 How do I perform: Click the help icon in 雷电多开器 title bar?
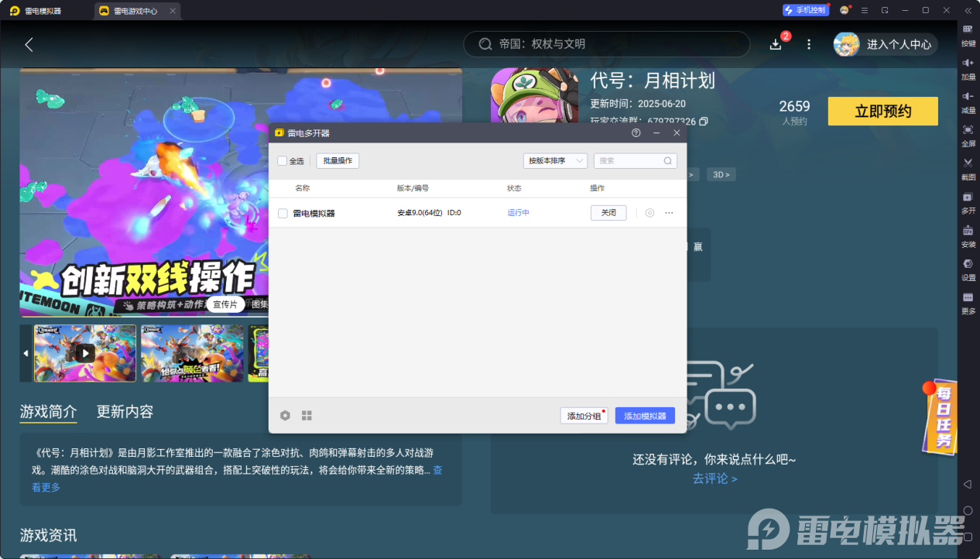click(x=636, y=133)
